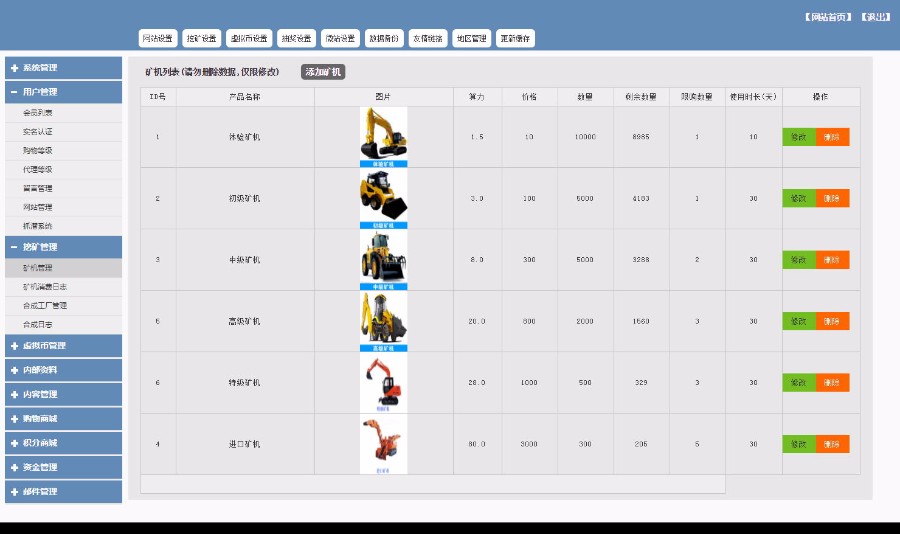This screenshot has width=900, height=534.
Task: Click the 价格 column header
Action: point(529,97)
